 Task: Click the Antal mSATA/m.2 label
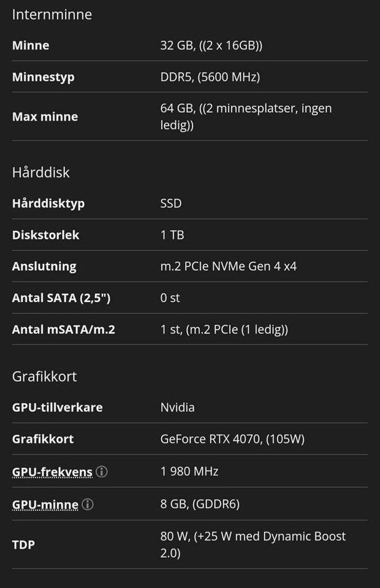(64, 330)
